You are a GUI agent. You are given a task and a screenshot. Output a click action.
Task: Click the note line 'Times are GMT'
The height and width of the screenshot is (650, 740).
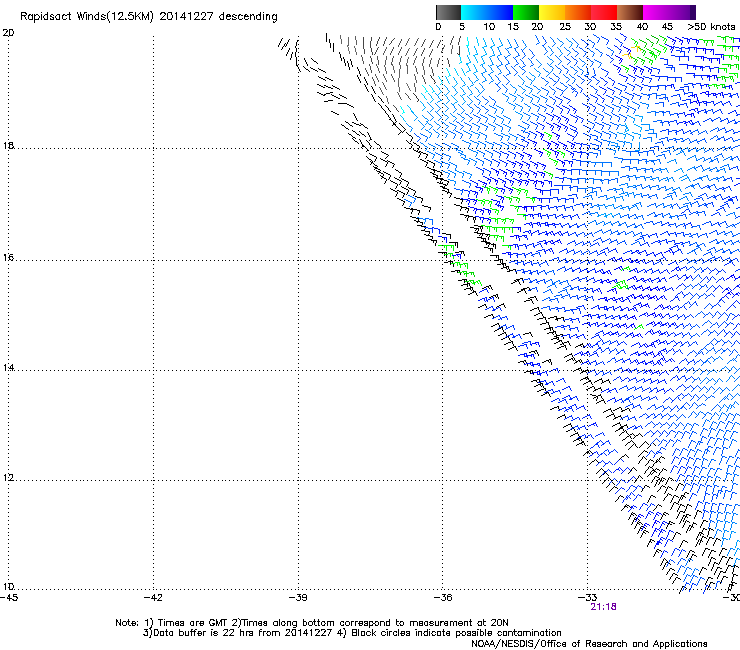pos(193,623)
